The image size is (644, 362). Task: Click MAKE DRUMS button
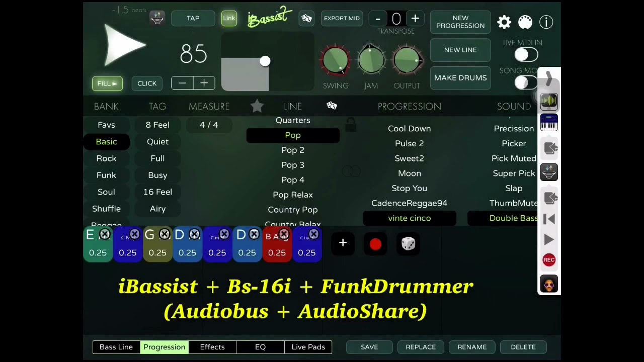[460, 78]
